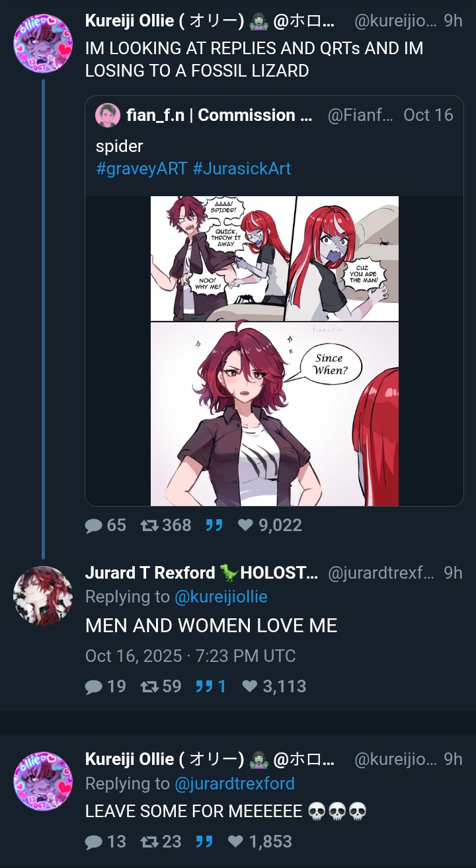Open fian_f.n's profile avatar in quote

pos(107,115)
